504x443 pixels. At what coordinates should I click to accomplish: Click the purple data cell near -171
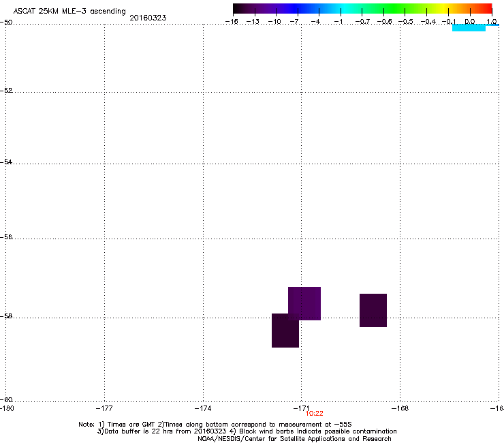pos(304,303)
